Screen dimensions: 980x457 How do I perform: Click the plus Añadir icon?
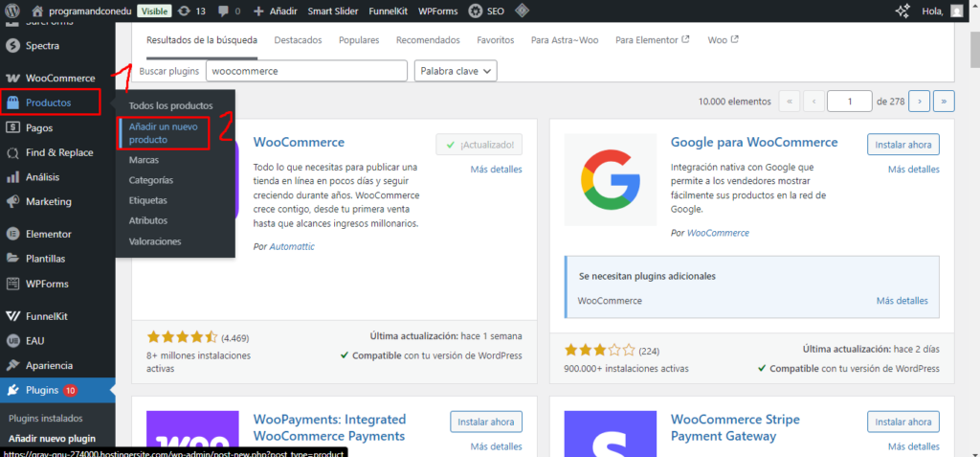[x=258, y=11]
